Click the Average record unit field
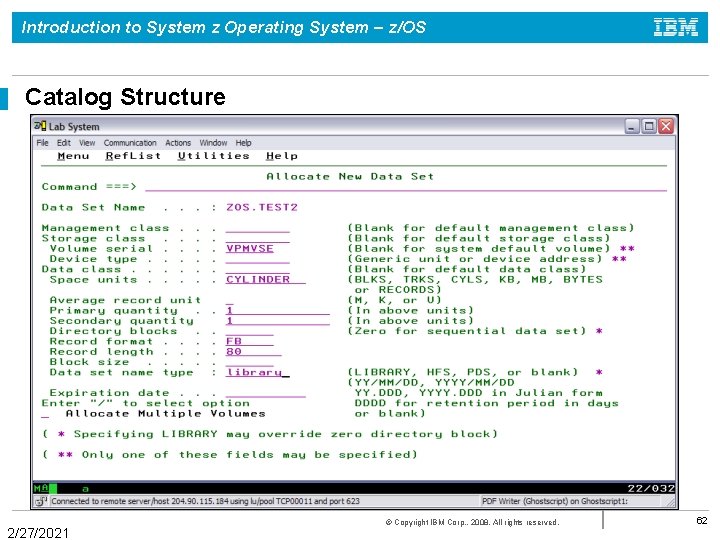 pyautogui.click(x=230, y=300)
